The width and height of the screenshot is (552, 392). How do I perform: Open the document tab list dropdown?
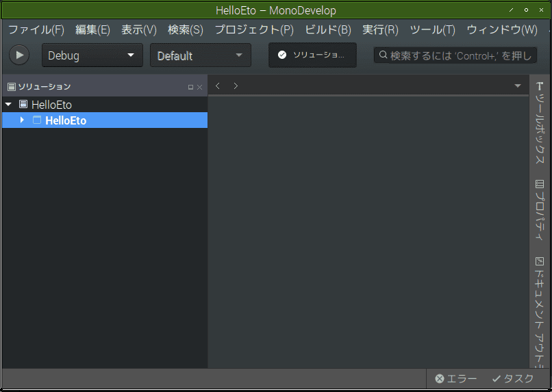tap(518, 86)
